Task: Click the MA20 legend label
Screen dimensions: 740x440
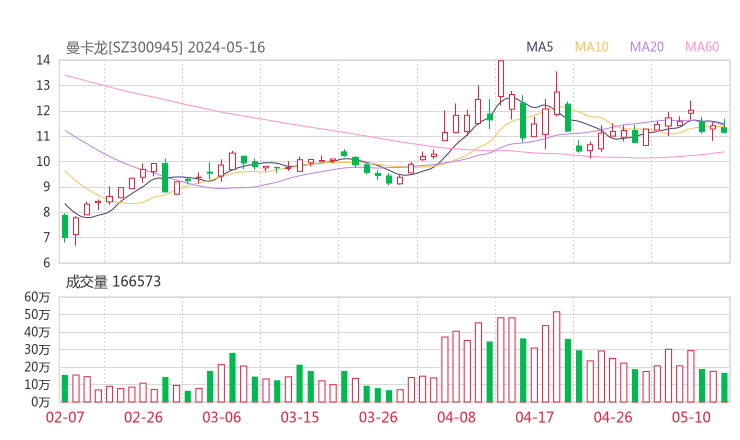Action: point(647,47)
